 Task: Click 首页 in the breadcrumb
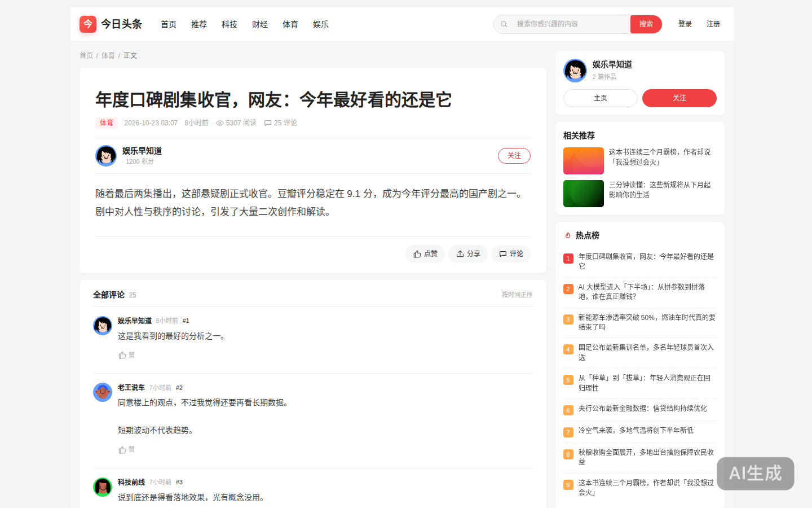tap(86, 55)
